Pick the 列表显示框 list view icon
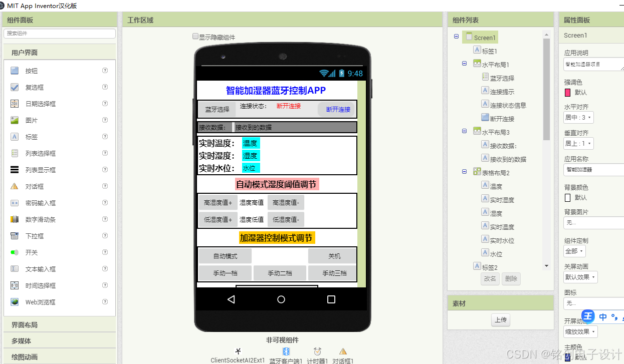 [15, 170]
